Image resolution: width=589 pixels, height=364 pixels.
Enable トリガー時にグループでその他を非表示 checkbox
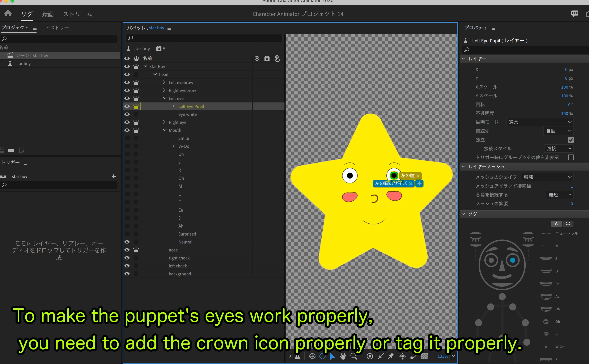(x=571, y=157)
